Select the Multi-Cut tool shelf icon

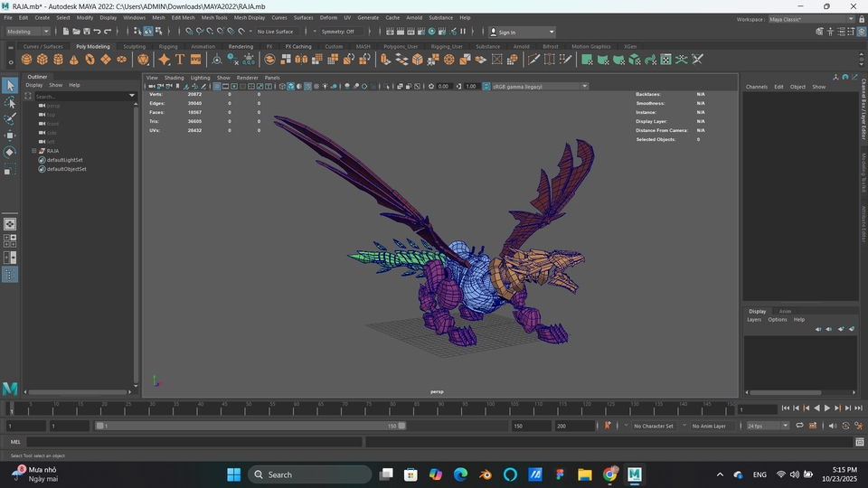coord(533,60)
